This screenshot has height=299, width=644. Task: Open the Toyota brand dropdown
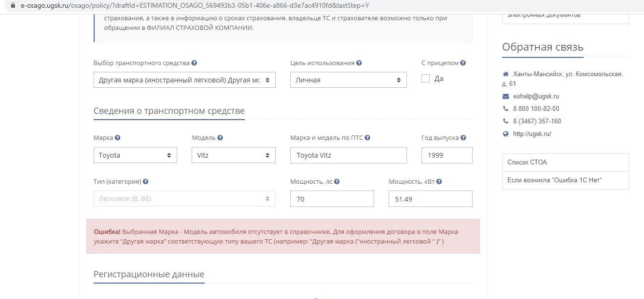tap(135, 155)
